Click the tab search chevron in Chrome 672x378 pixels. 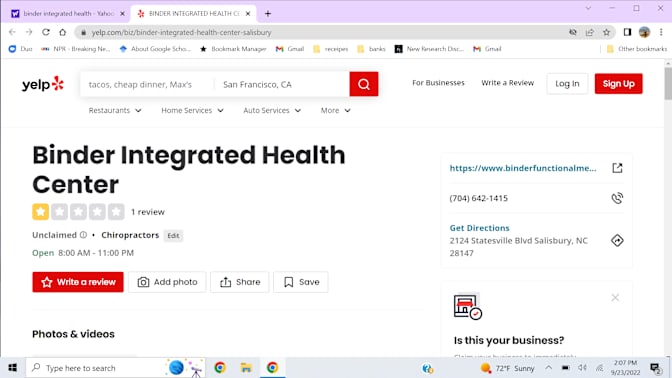[588, 8]
